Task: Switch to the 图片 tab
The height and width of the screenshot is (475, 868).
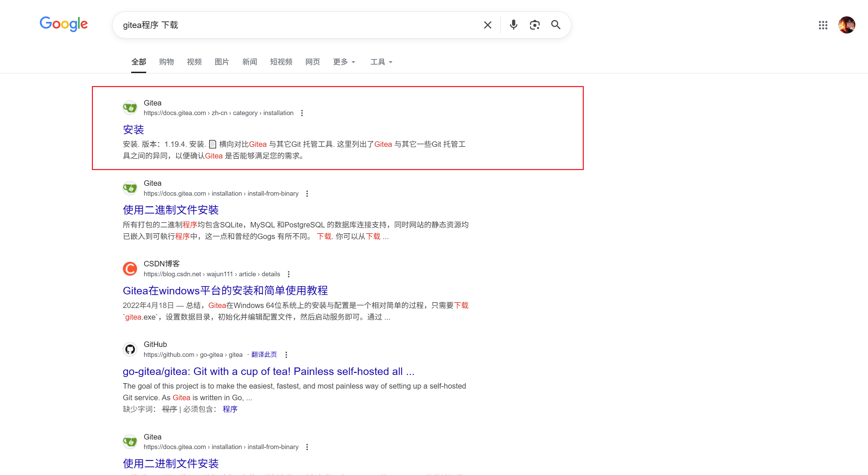Action: click(221, 62)
